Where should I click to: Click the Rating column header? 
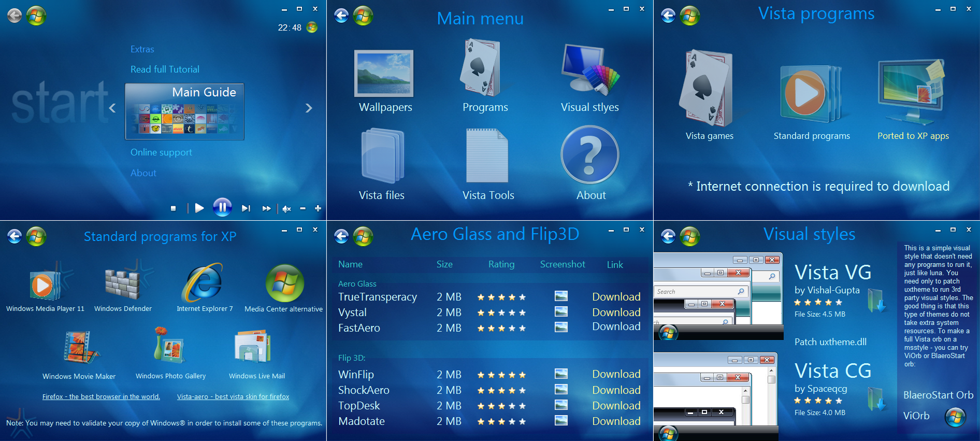(501, 264)
